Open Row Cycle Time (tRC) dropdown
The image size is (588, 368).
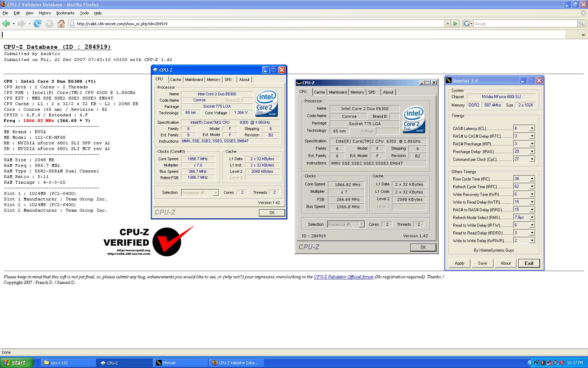(532, 179)
